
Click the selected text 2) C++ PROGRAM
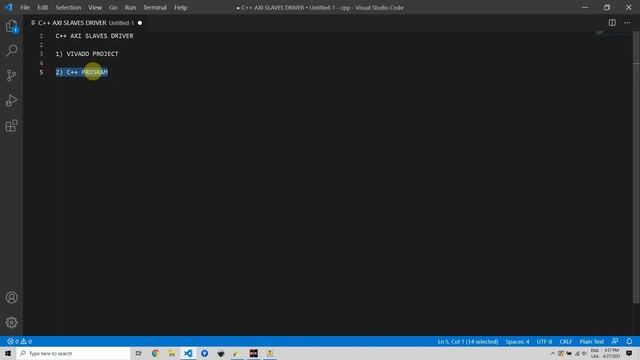pos(82,72)
